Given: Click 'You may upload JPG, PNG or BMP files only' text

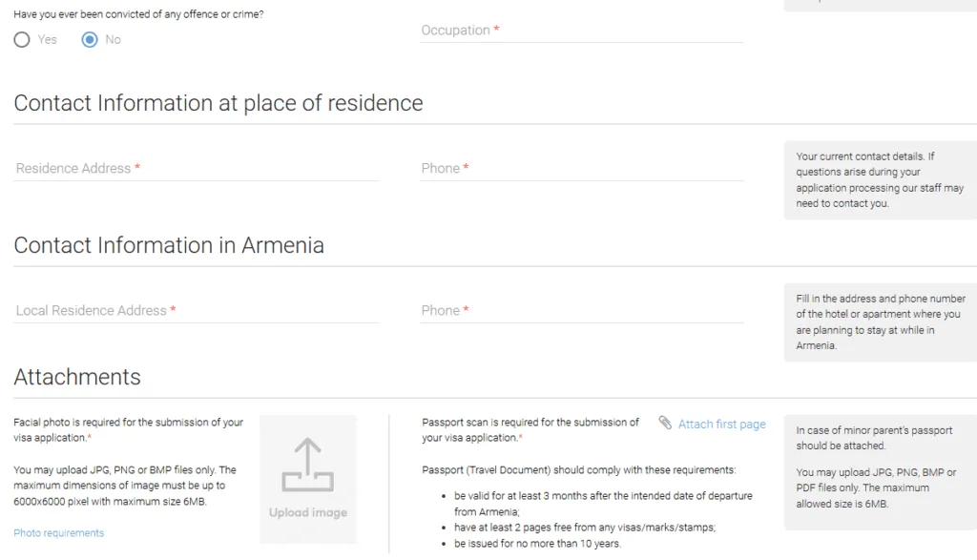Looking at the screenshot, I should tap(125, 486).
